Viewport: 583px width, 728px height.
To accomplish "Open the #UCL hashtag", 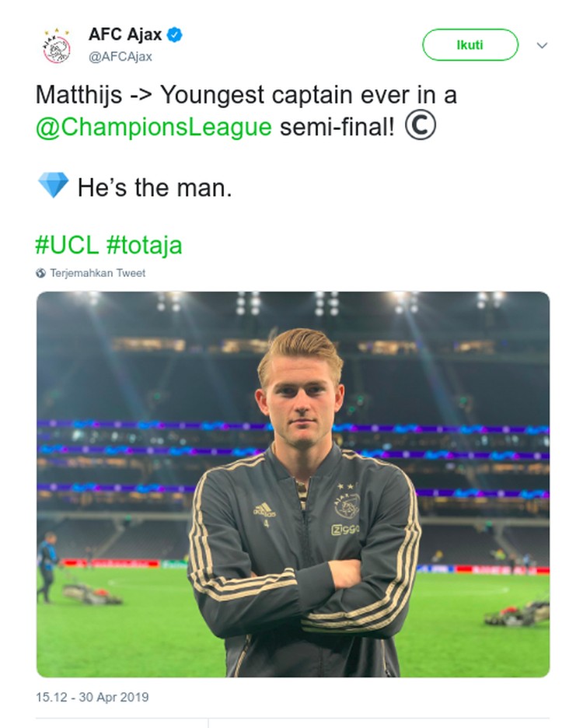I will (68, 245).
